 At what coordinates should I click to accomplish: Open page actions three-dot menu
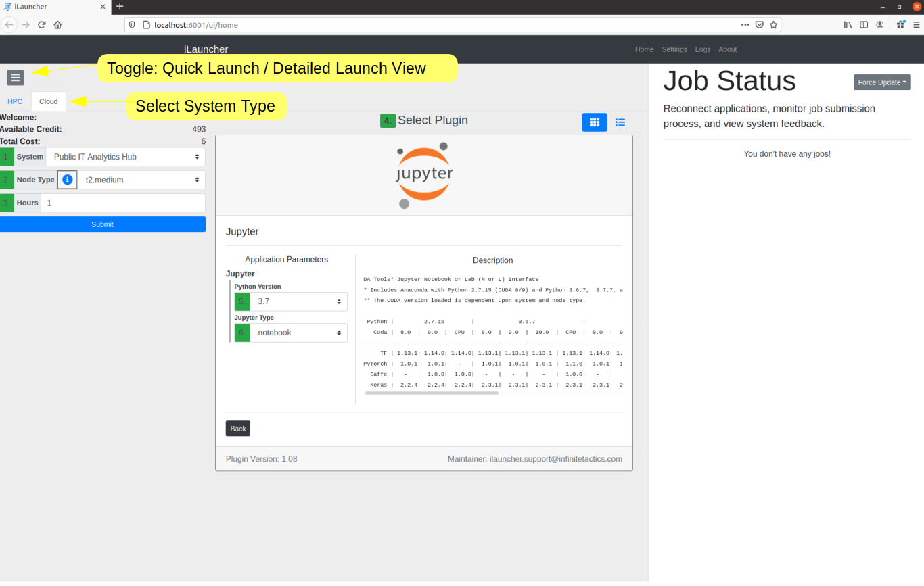(745, 24)
